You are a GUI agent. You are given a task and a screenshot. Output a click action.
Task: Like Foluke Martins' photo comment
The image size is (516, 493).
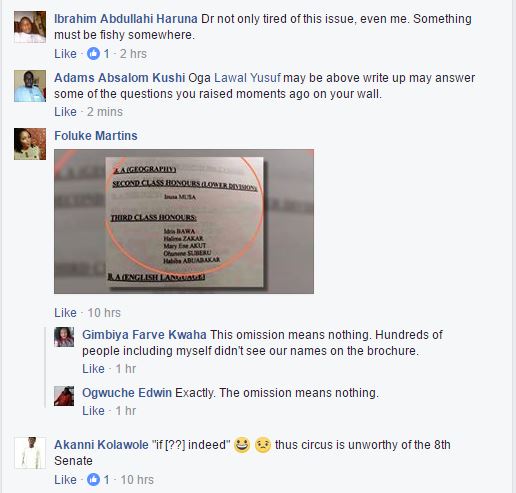pyautogui.click(x=65, y=313)
